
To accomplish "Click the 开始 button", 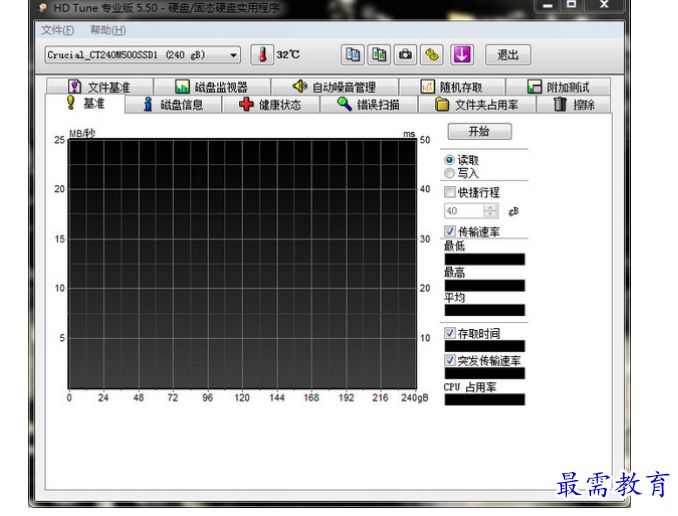I will click(478, 132).
